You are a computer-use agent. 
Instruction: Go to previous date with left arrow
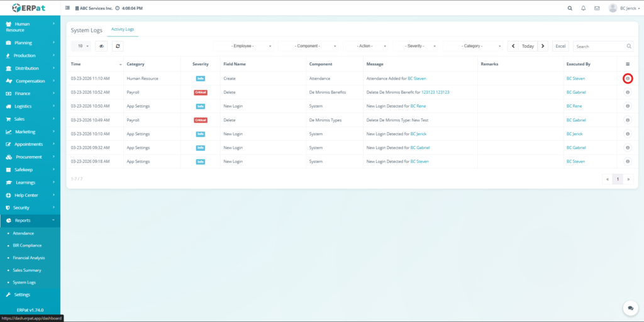click(513, 46)
